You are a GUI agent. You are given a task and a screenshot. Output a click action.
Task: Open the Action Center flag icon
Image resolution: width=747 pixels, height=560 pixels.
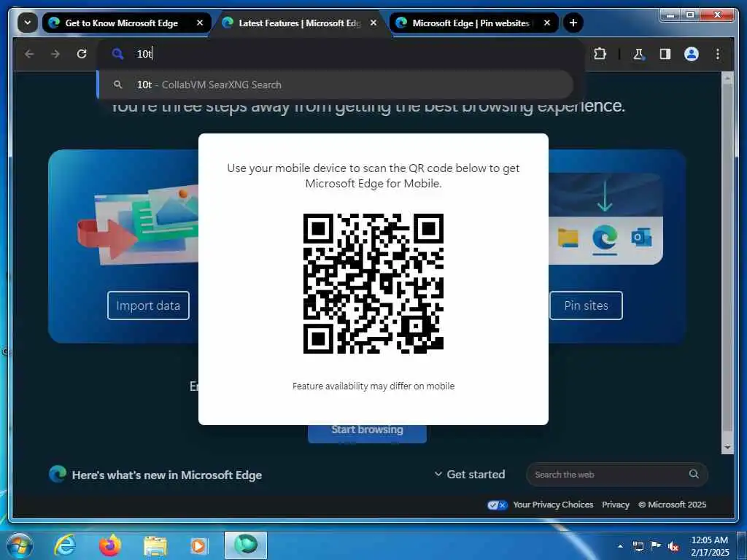(656, 546)
